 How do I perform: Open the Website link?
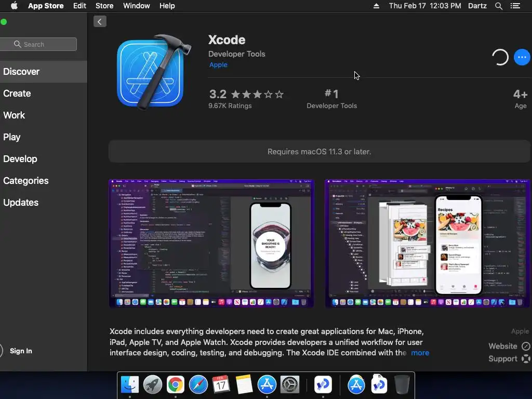503,346
